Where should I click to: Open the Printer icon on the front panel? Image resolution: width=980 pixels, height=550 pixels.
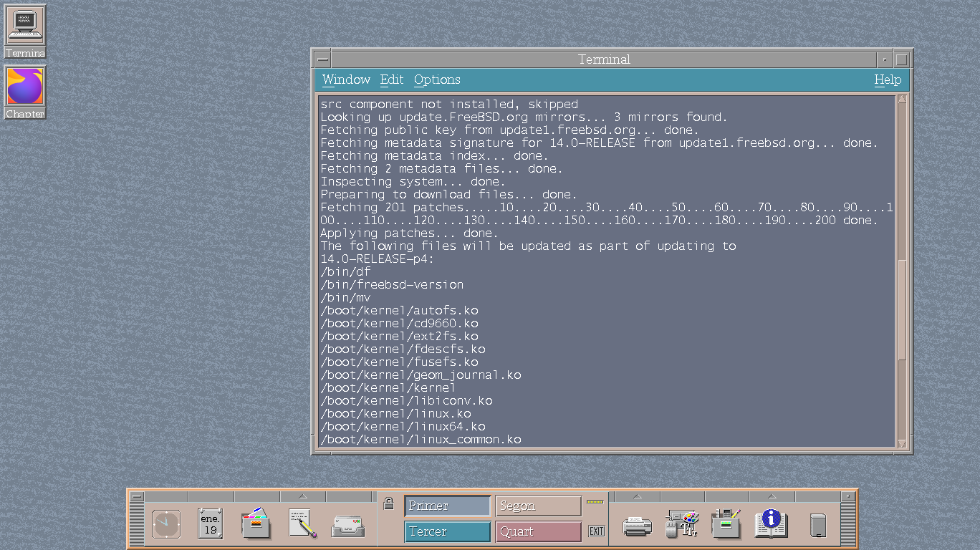[637, 526]
